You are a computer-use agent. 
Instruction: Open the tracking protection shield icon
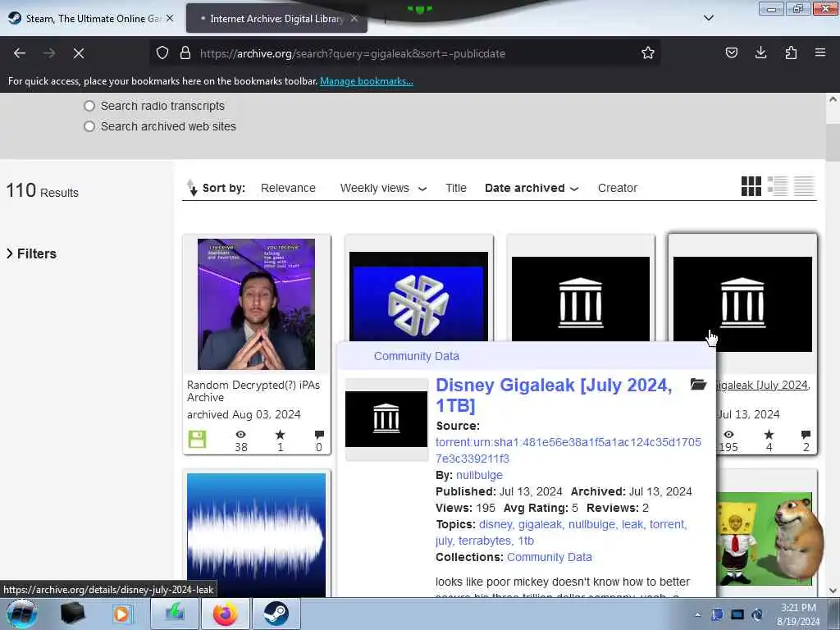tap(162, 53)
